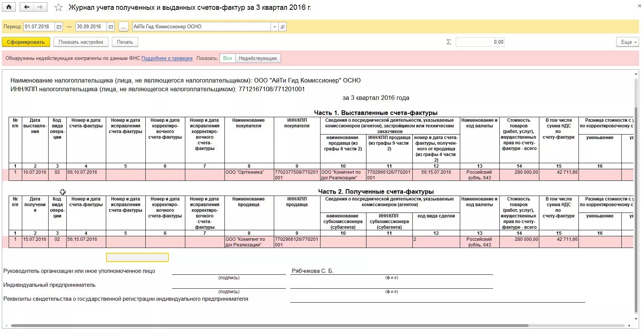
Task: Open calendar for start date 01.07.2016
Action: click(59, 27)
